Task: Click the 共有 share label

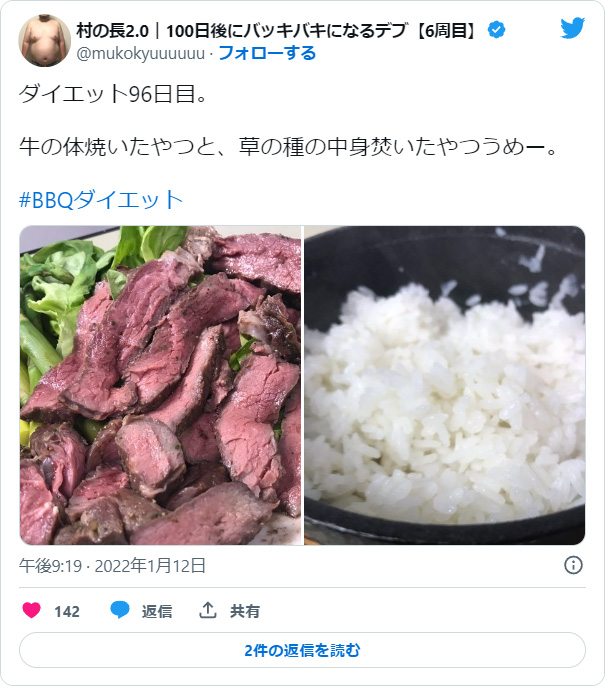Action: coord(244,611)
